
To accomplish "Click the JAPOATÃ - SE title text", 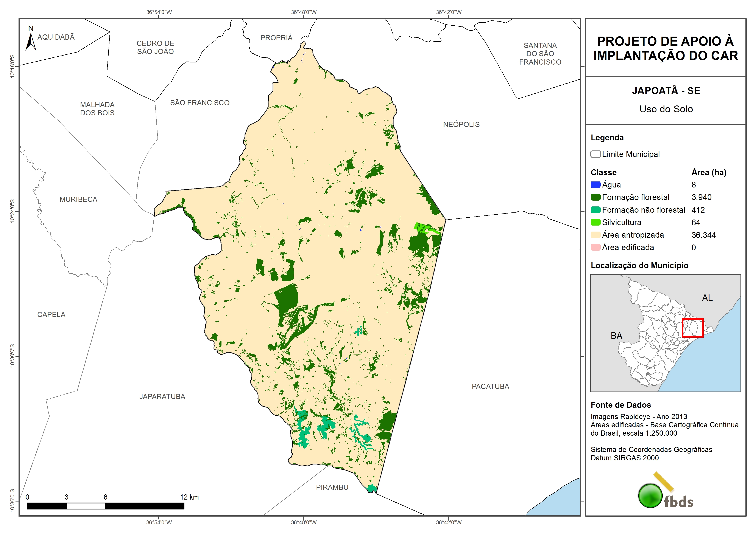I will click(x=666, y=90).
